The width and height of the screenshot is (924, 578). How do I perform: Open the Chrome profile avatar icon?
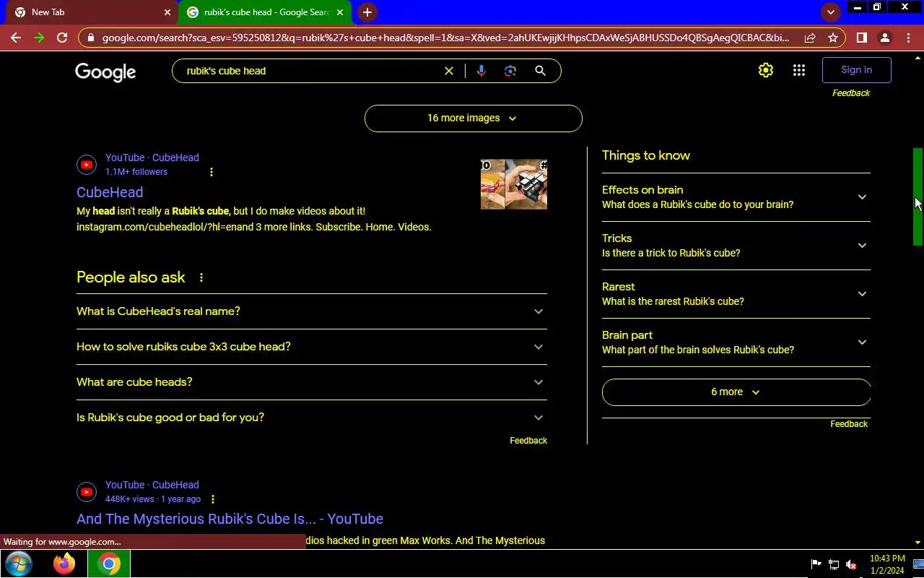[884, 38]
